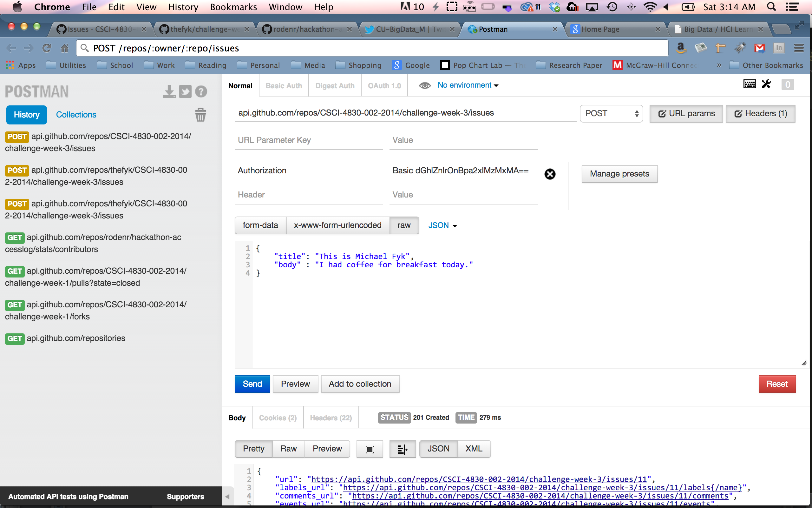Open the School bookmarks folder

pos(115,65)
